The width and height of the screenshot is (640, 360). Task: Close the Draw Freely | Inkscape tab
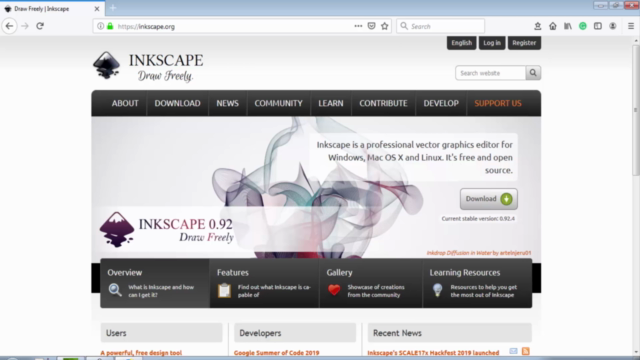coord(97,9)
